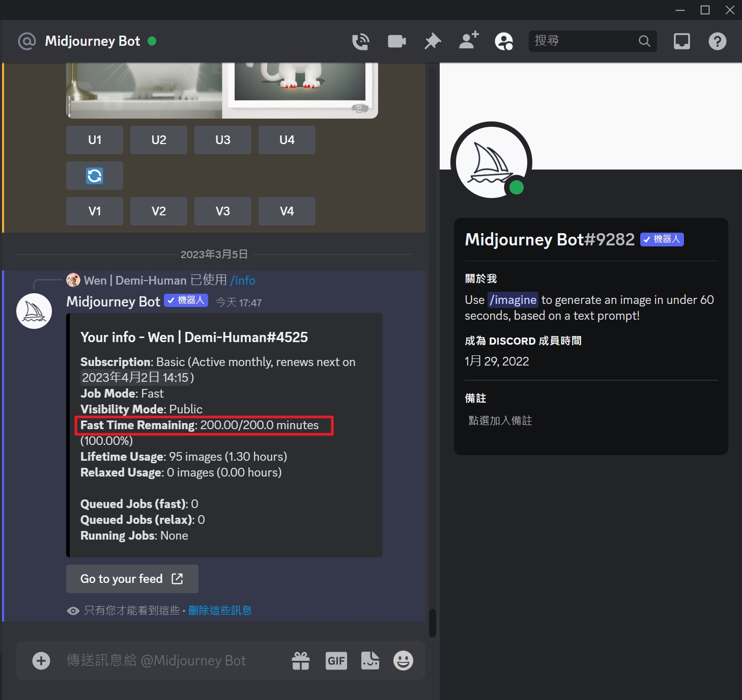Open pinned messages
The image size is (742, 700).
(x=433, y=41)
